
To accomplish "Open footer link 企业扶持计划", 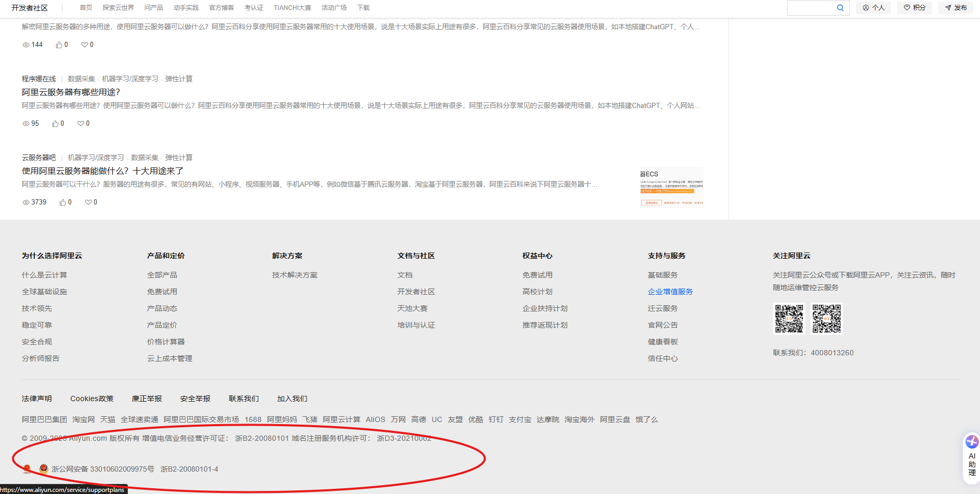I will tap(545, 308).
